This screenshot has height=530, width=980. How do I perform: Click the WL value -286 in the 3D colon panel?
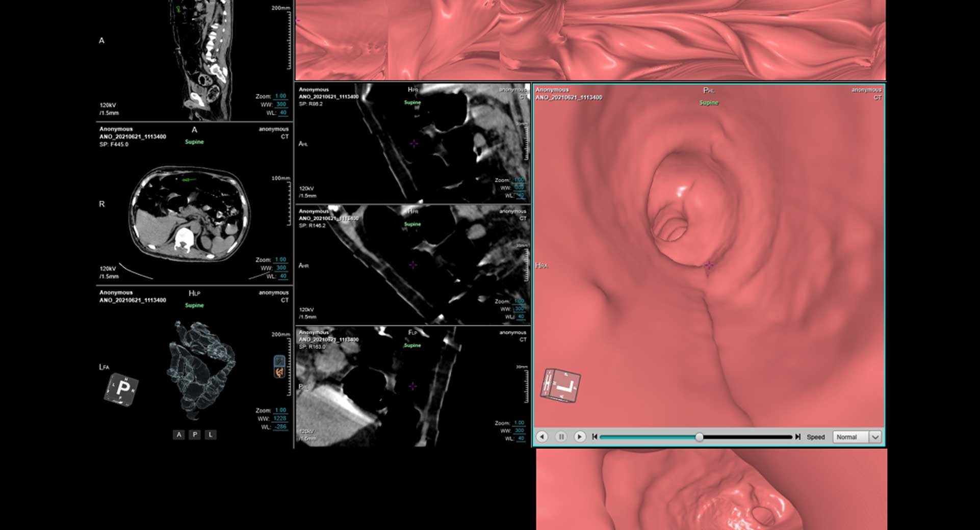(280, 427)
